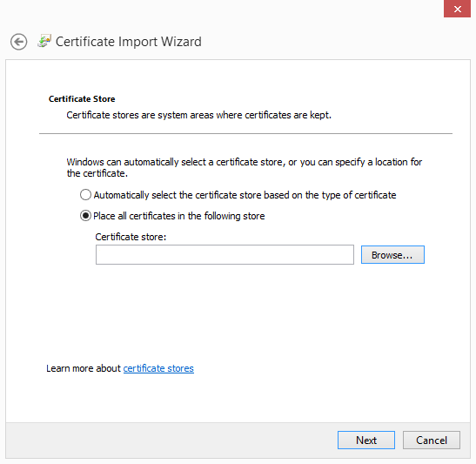Viewport: 476px width, 464px height.
Task: Close the wizard with the red X
Action: [457, 9]
